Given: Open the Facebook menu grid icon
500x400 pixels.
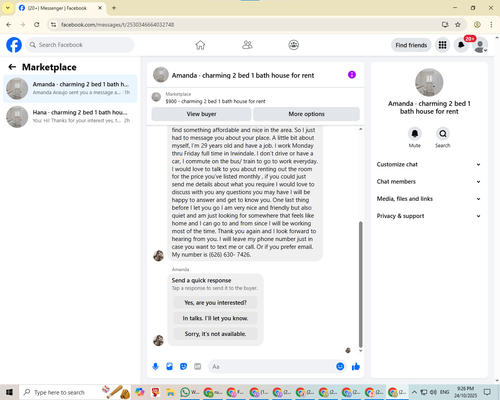Looking at the screenshot, I should 442,45.
